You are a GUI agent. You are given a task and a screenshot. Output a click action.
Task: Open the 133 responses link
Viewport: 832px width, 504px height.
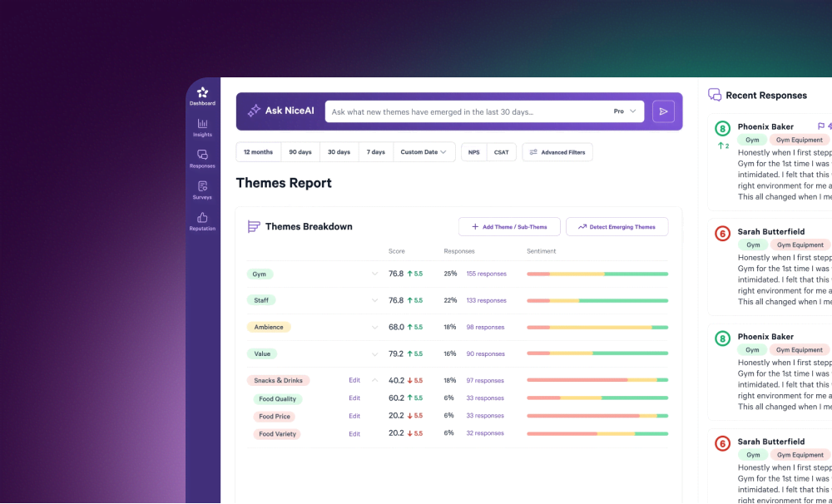click(x=487, y=300)
